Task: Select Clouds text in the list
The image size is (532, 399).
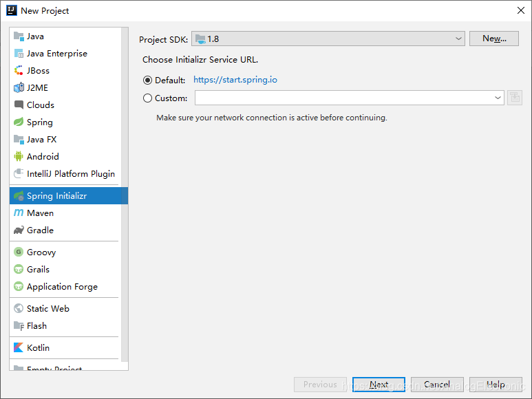Action: [41, 105]
